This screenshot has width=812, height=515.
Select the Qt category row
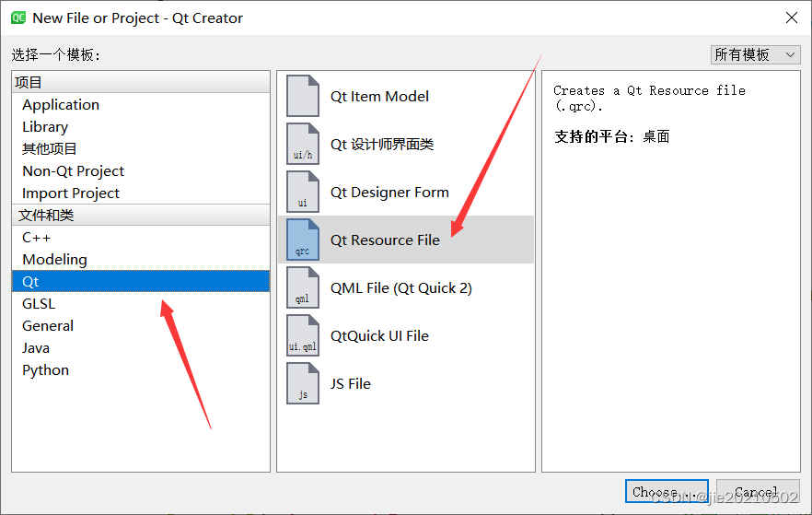140,281
